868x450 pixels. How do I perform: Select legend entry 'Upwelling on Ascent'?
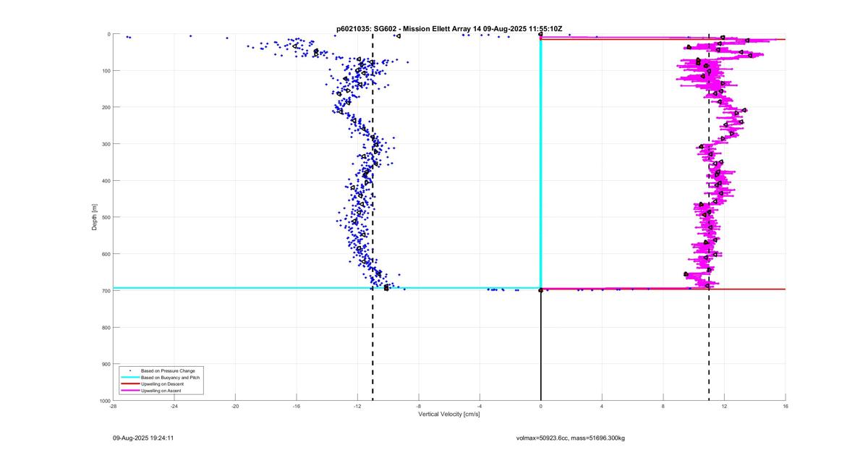click(162, 391)
